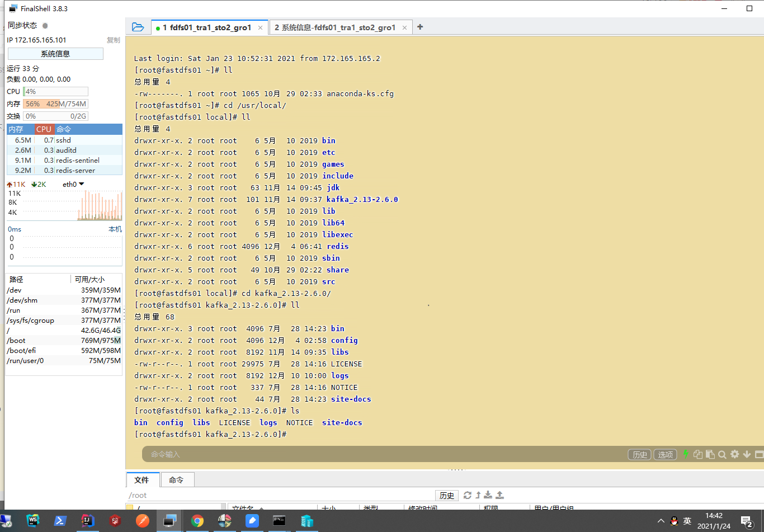Select the redis-server process row

click(64, 171)
